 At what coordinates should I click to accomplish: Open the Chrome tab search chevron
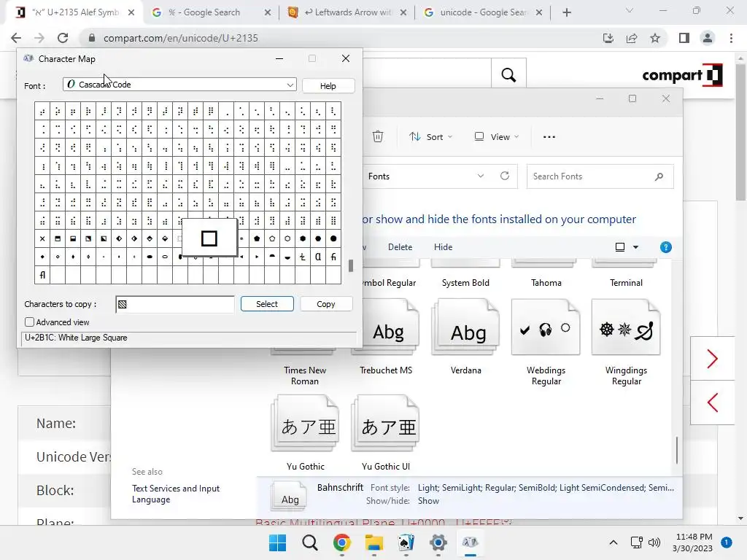tap(630, 10)
